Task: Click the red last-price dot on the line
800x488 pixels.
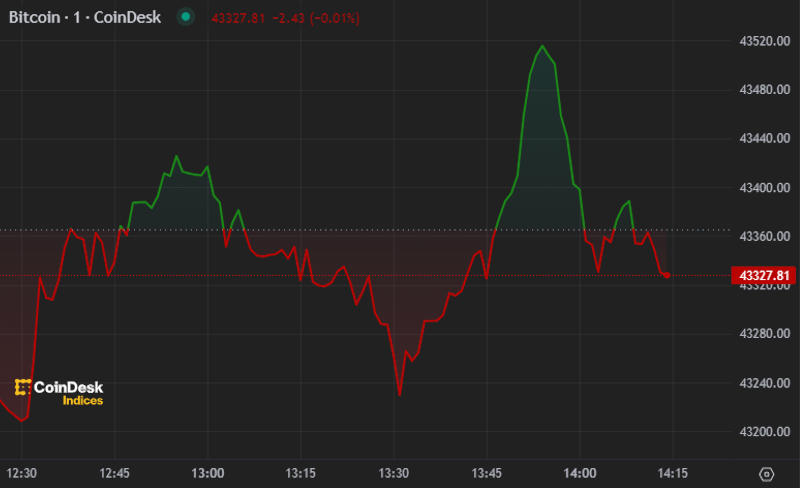Action: (x=667, y=275)
